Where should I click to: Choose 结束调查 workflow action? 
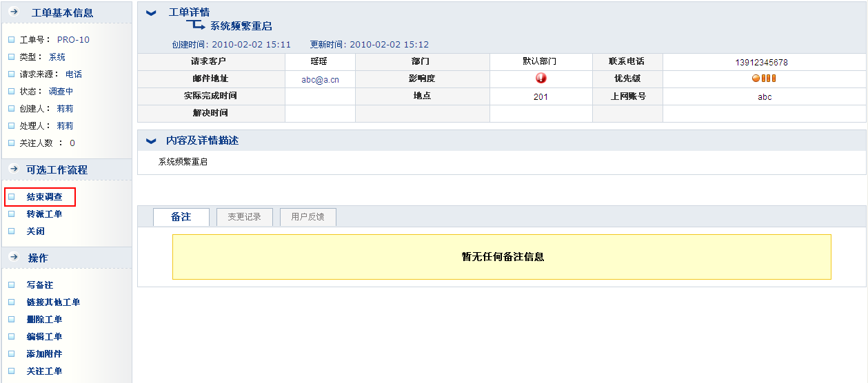click(44, 197)
